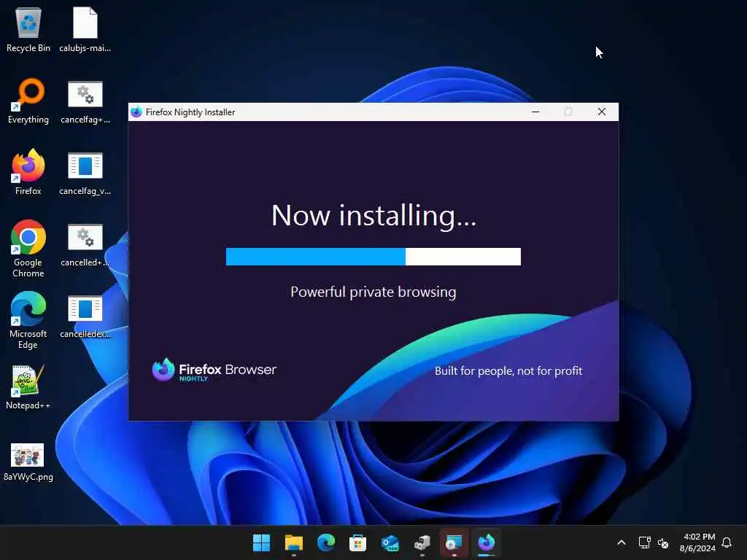Click the installation progress bar

[x=373, y=257]
